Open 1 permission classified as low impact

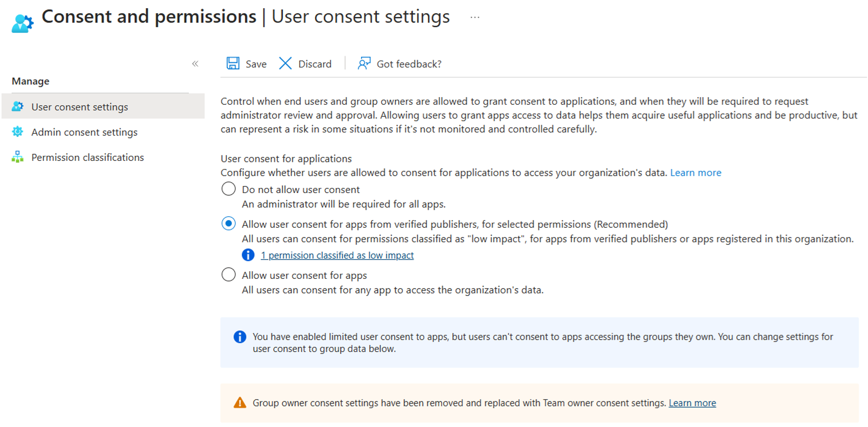coord(337,255)
